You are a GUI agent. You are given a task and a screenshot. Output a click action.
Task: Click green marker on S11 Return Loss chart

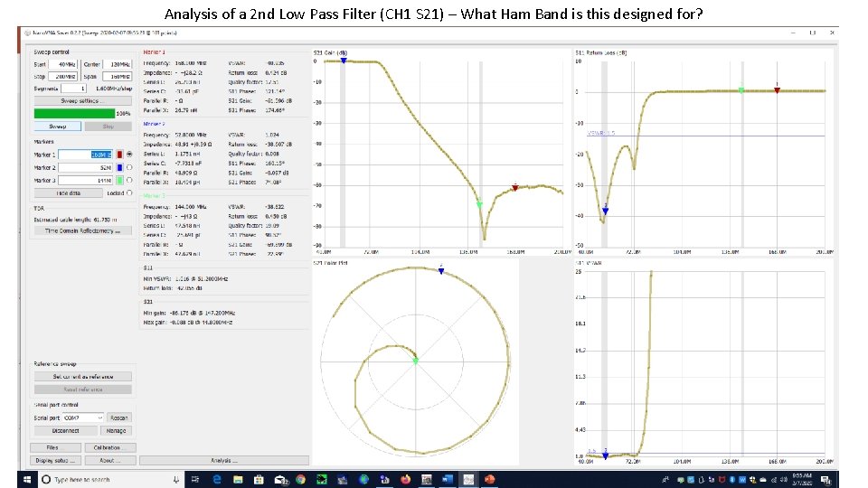[x=741, y=89]
